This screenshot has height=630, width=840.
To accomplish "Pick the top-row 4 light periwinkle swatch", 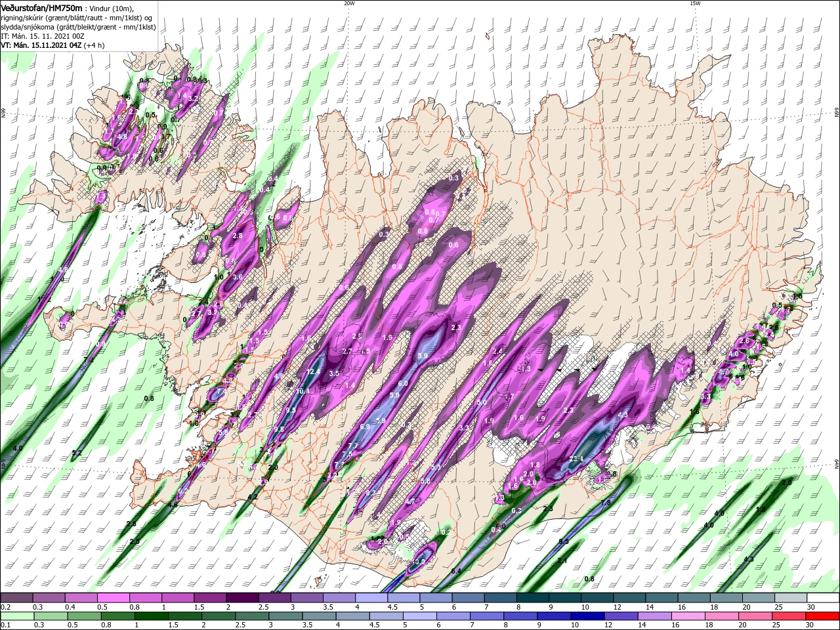I will (371, 598).
